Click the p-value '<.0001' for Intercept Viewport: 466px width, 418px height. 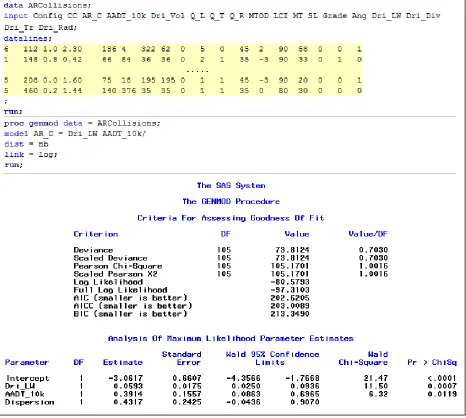(x=442, y=378)
